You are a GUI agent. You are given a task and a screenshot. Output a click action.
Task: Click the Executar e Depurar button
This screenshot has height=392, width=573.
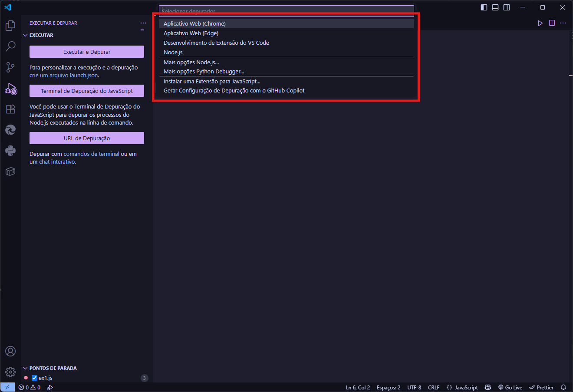(87, 52)
